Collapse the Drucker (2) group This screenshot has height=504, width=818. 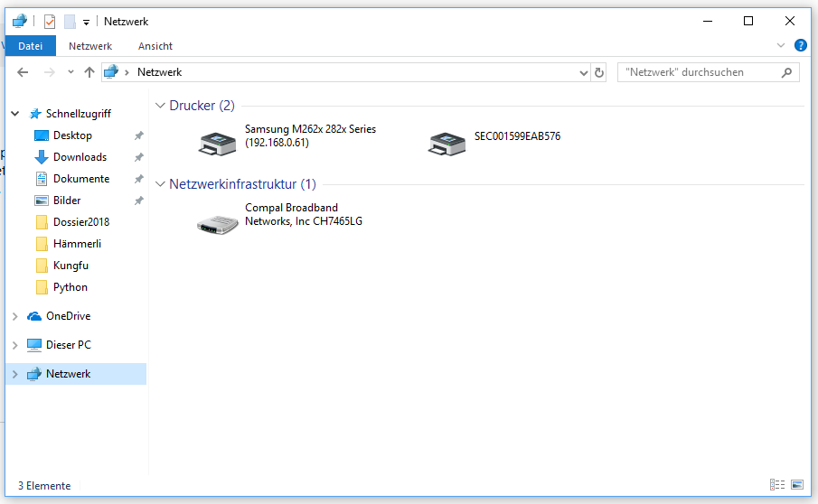[160, 106]
